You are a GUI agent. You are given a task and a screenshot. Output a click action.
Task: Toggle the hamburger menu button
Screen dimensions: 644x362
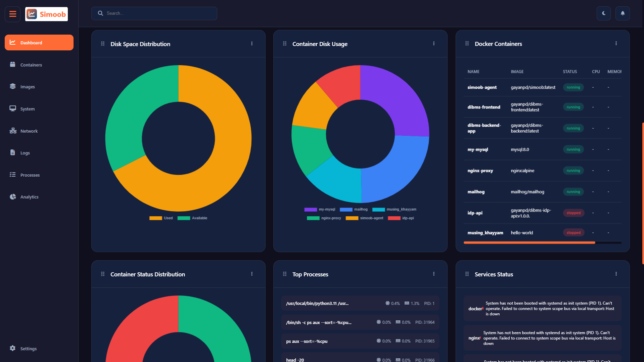click(x=12, y=14)
